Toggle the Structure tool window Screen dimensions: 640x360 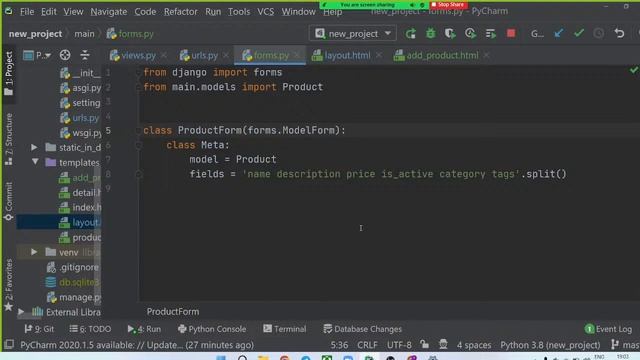(x=9, y=139)
